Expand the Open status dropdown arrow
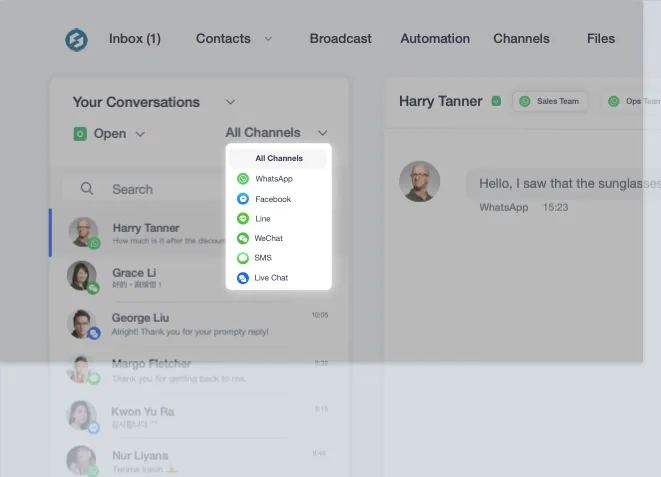This screenshot has width=661, height=477. click(140, 134)
